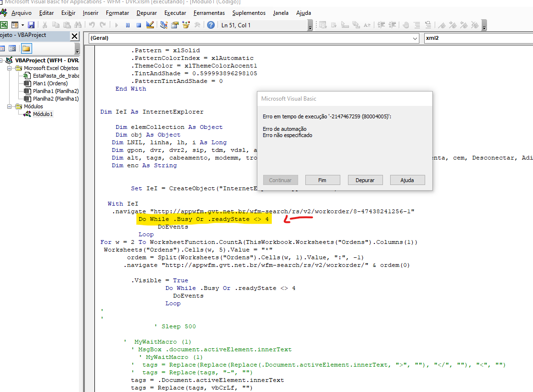Click the Reset stop icon

click(139, 25)
